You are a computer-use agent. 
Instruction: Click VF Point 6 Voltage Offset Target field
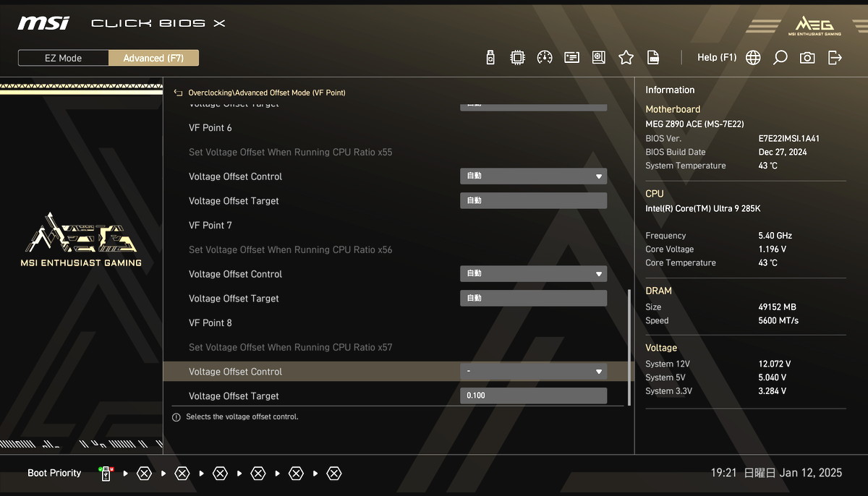click(533, 201)
